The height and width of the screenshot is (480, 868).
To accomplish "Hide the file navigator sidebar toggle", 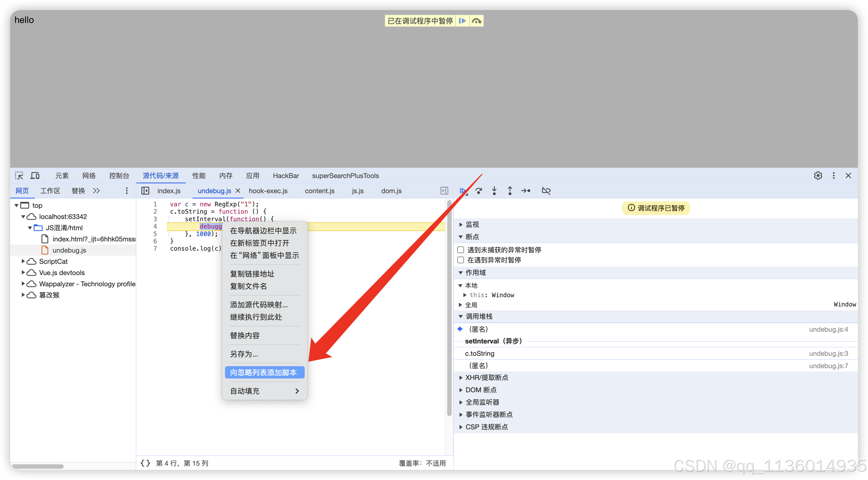I will (145, 191).
